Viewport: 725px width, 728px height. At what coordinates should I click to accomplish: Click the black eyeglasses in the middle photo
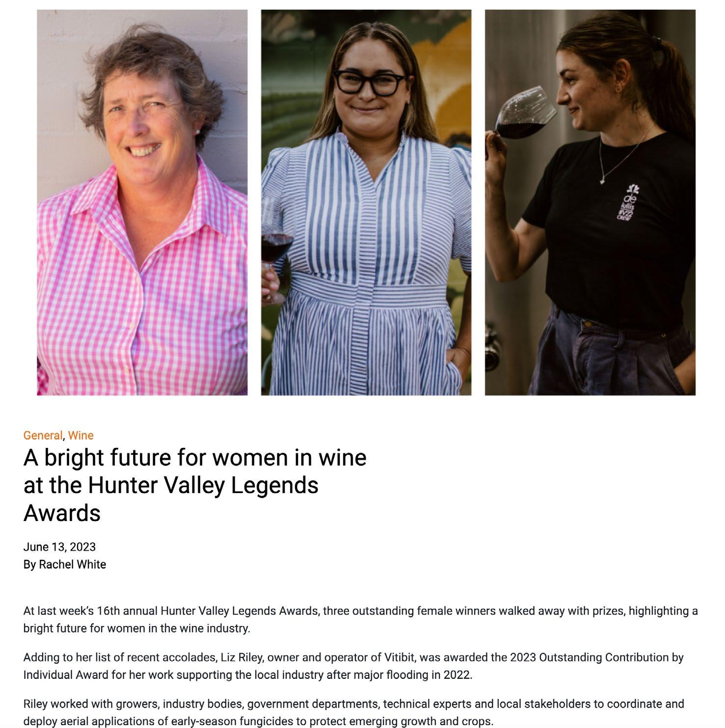click(369, 82)
